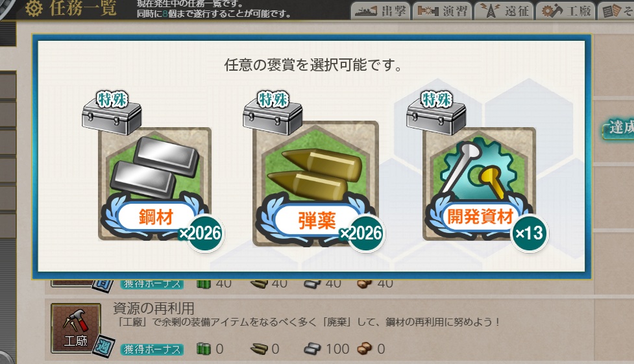This screenshot has width=634, height=364.
Task: Click the 獲得ボーナス label for 資源の再利用
Action: [152, 349]
